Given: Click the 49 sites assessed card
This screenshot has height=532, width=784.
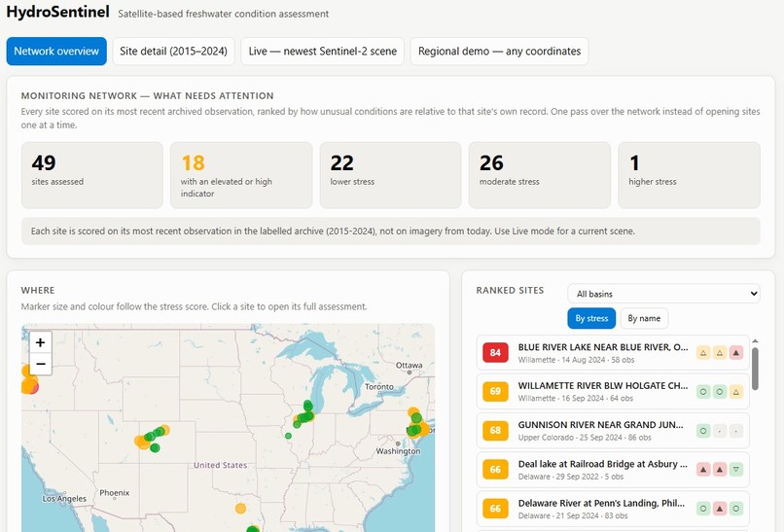Looking at the screenshot, I should 92,175.
